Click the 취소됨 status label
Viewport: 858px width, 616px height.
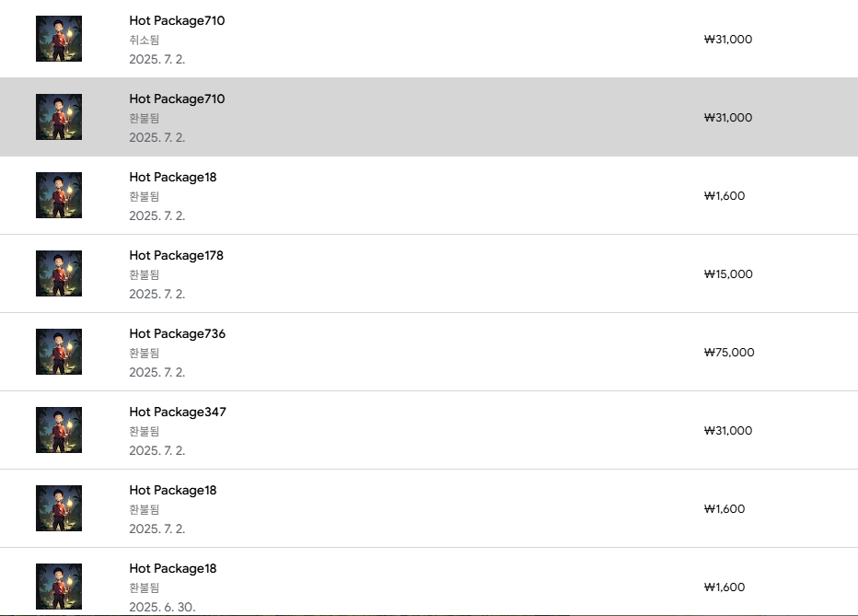145,40
